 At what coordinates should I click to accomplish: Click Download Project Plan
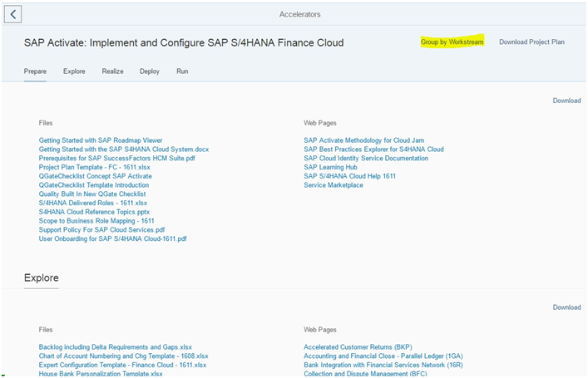531,42
